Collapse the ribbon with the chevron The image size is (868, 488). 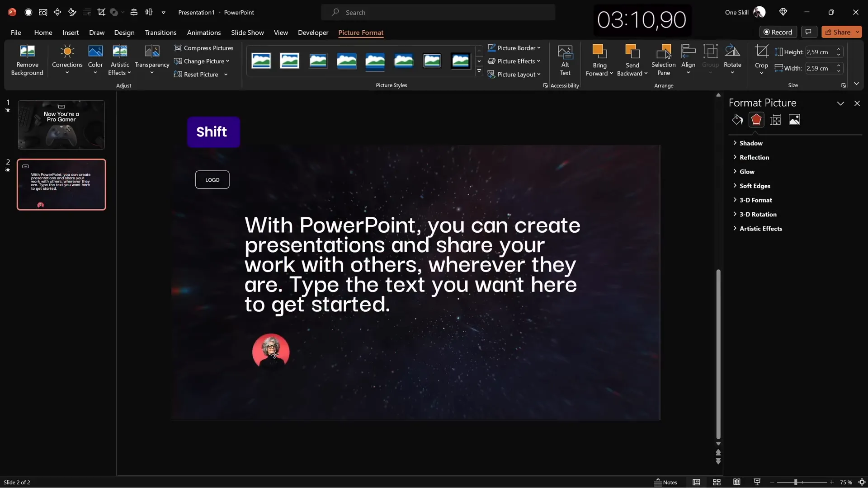coord(856,84)
